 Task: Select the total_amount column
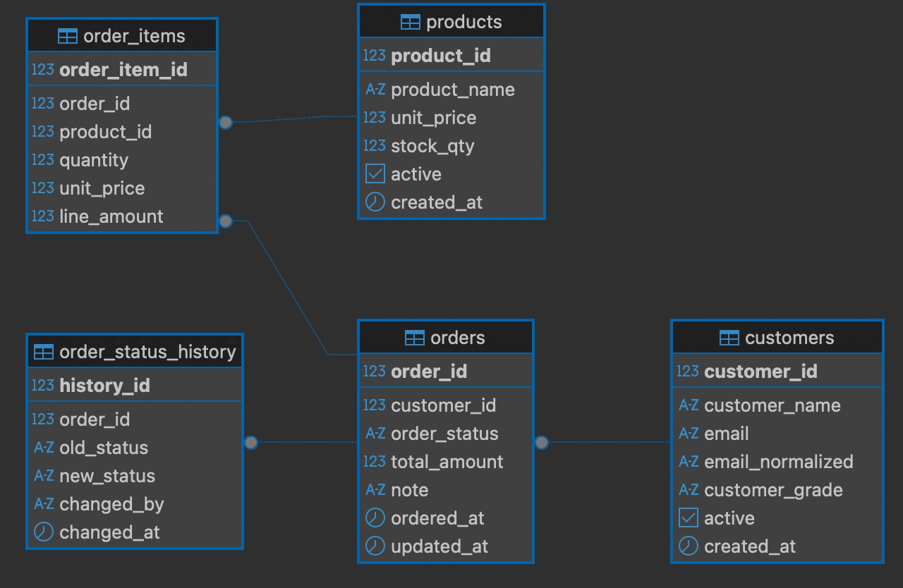click(446, 462)
